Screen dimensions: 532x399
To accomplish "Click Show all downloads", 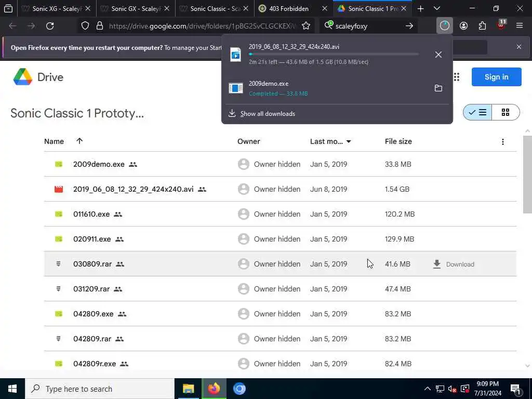I will click(268, 114).
